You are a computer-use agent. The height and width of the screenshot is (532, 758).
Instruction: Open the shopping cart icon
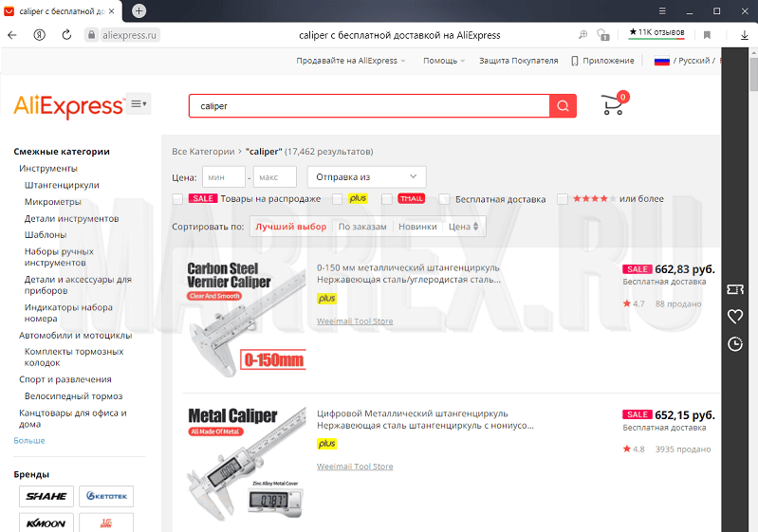tap(614, 103)
